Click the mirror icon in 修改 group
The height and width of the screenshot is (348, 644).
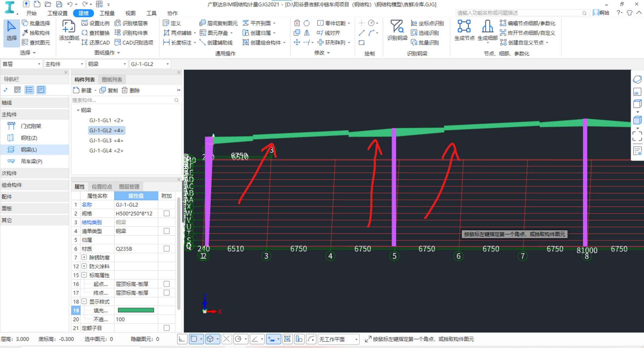pos(307,33)
